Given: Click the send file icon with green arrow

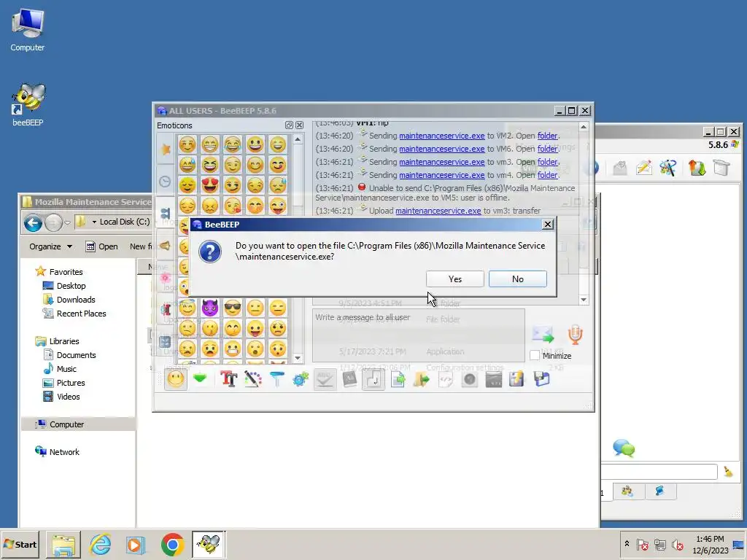Looking at the screenshot, I should (x=398, y=379).
